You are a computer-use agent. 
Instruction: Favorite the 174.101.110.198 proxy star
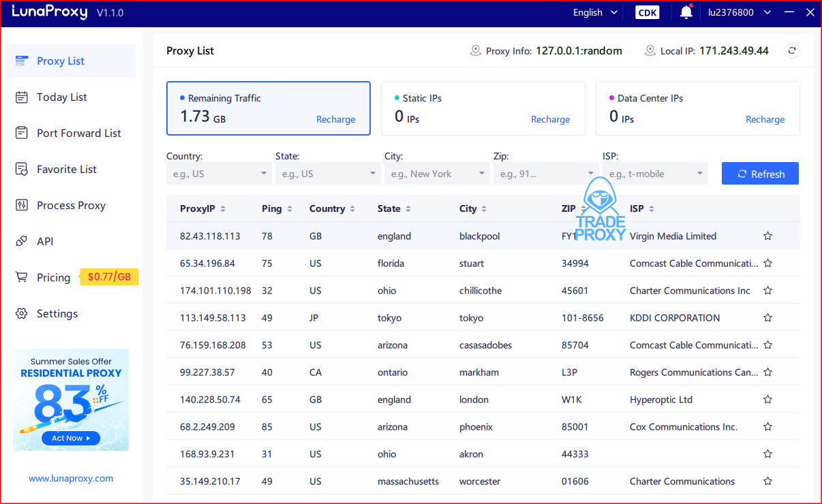click(x=767, y=291)
